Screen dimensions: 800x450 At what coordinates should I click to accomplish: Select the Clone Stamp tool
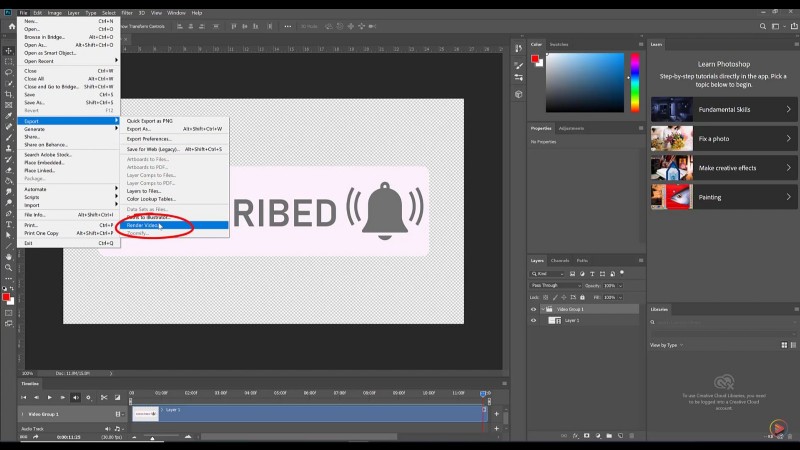point(9,148)
